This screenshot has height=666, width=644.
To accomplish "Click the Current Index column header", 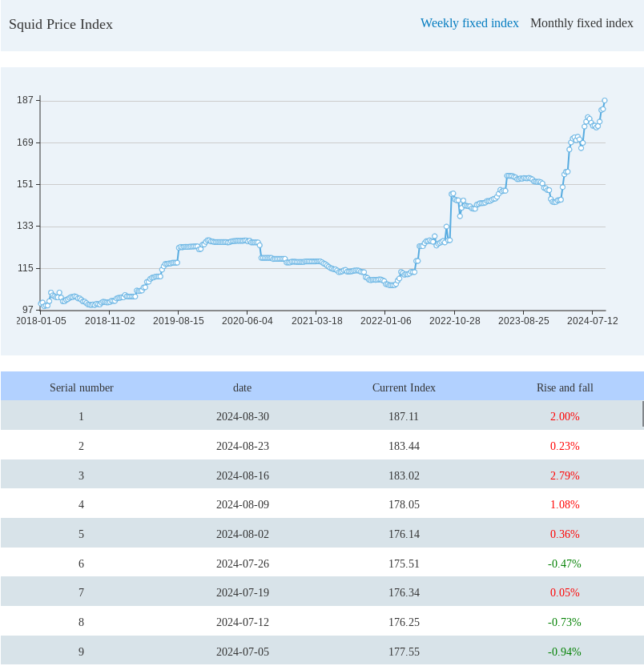I will pyautogui.click(x=404, y=387).
